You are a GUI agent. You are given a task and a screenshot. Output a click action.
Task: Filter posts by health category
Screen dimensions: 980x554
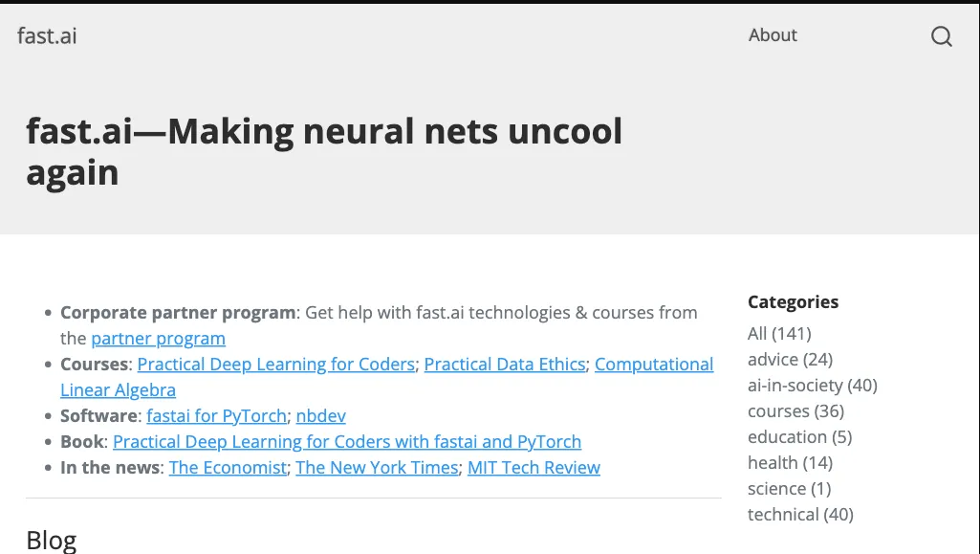coord(790,463)
